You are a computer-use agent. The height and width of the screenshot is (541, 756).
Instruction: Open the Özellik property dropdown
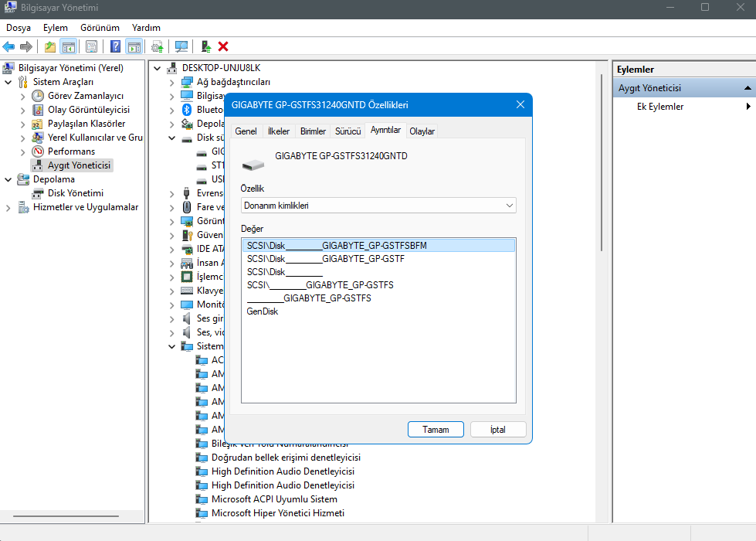coord(378,206)
